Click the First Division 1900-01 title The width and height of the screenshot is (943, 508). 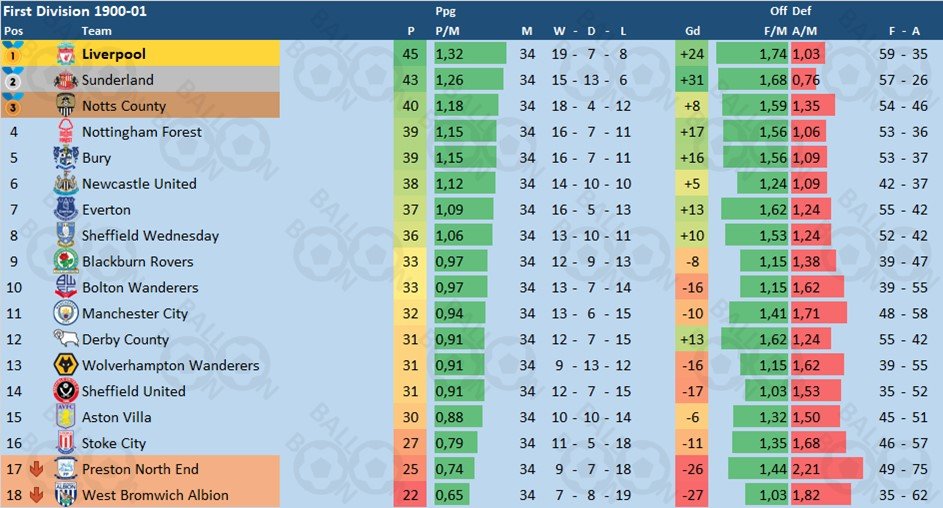click(75, 11)
